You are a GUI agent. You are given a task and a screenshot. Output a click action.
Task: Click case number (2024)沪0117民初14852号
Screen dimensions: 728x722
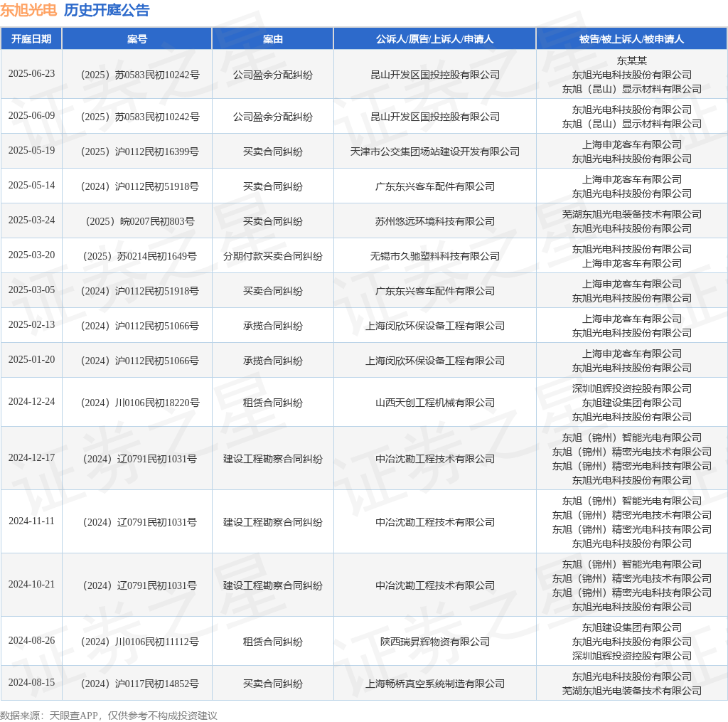[140, 684]
